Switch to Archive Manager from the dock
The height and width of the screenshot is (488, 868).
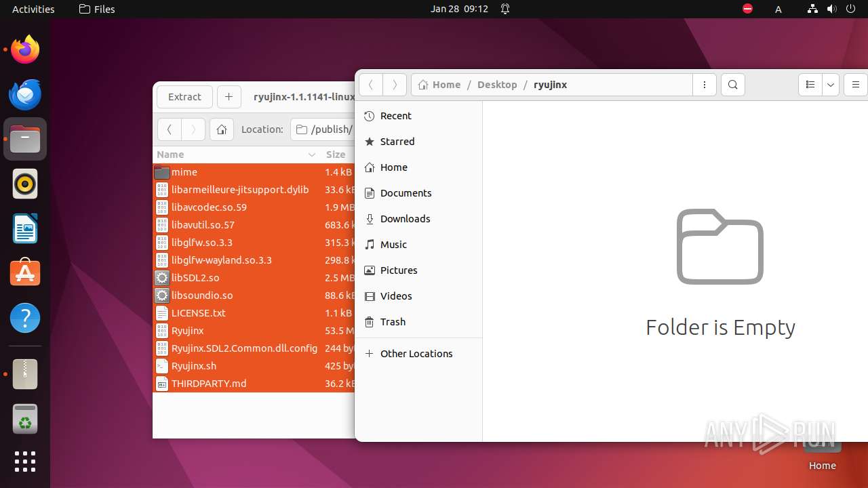point(25,374)
